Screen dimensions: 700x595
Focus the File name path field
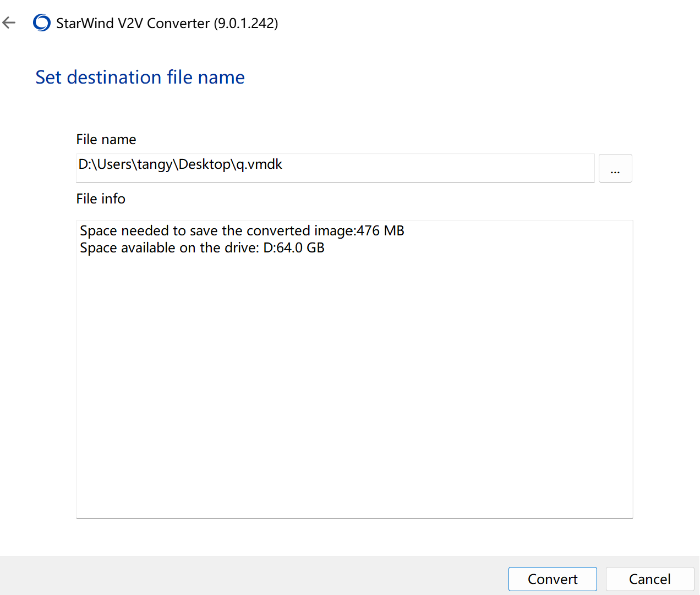tap(335, 168)
